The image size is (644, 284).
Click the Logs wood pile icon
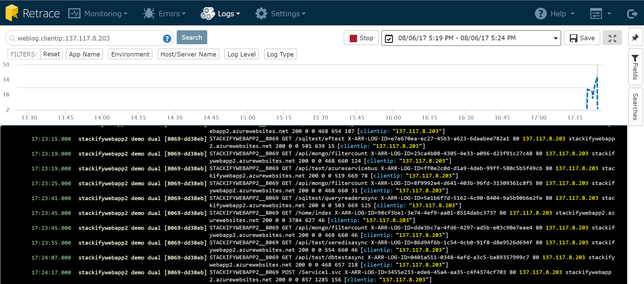[x=208, y=13]
